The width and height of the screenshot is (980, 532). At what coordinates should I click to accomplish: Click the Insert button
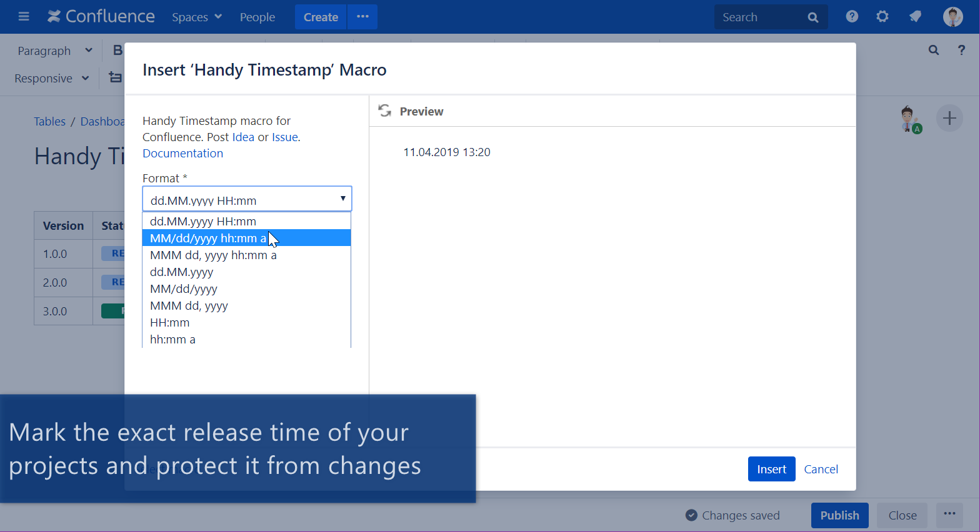(771, 469)
